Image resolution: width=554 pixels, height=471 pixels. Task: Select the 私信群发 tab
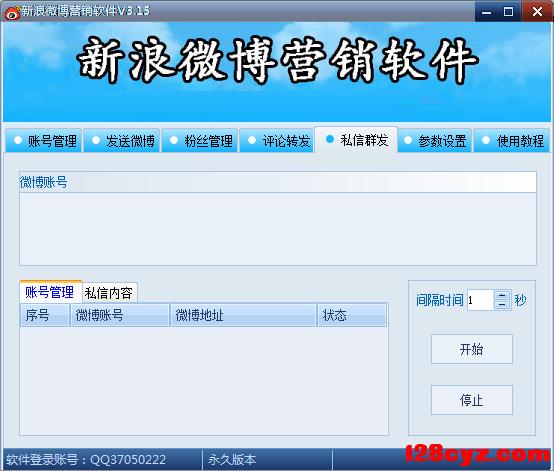tap(356, 140)
